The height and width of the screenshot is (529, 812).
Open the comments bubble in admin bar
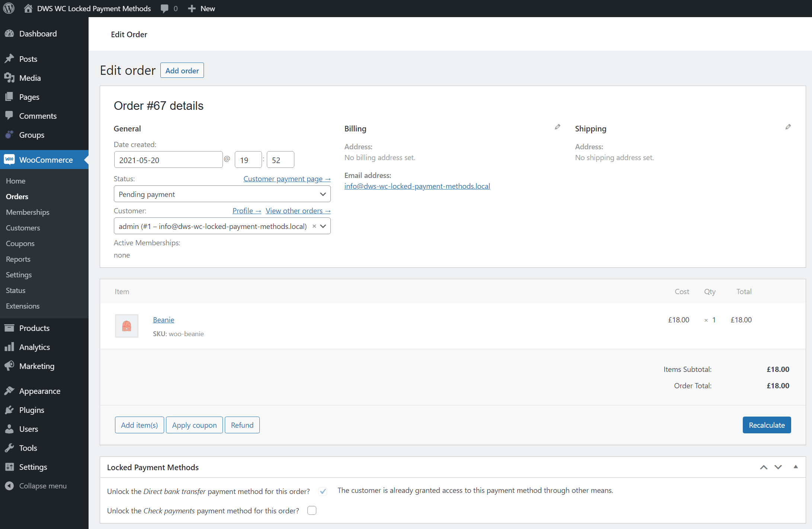(x=165, y=9)
